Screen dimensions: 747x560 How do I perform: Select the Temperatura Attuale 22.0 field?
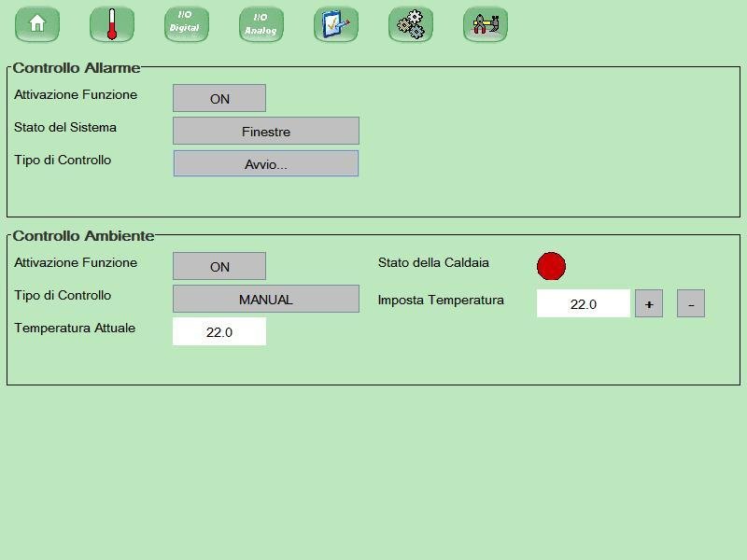tap(219, 331)
